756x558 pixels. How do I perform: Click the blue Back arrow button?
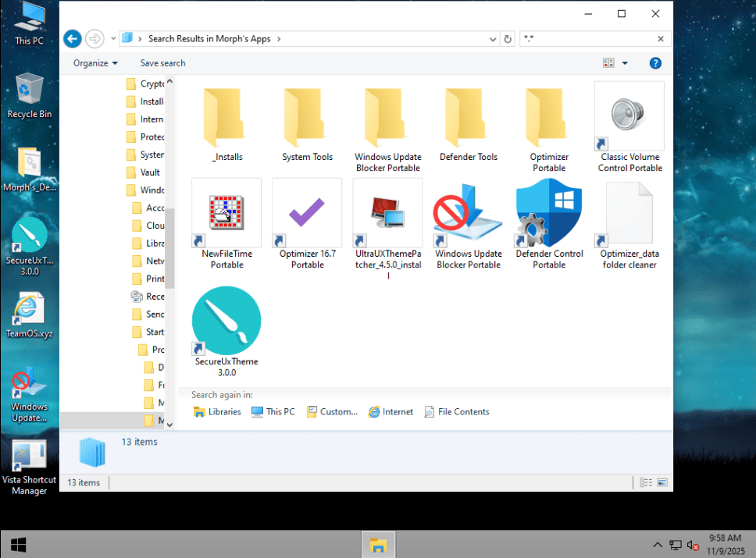point(73,38)
